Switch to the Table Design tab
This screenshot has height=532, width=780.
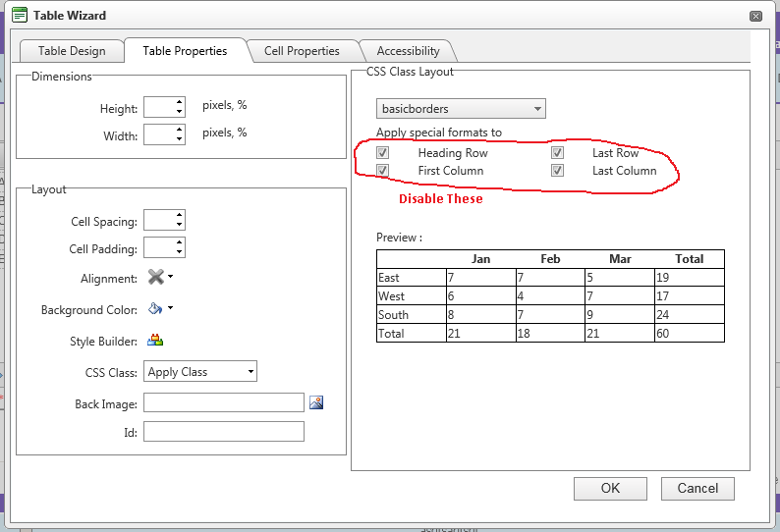pos(72,51)
